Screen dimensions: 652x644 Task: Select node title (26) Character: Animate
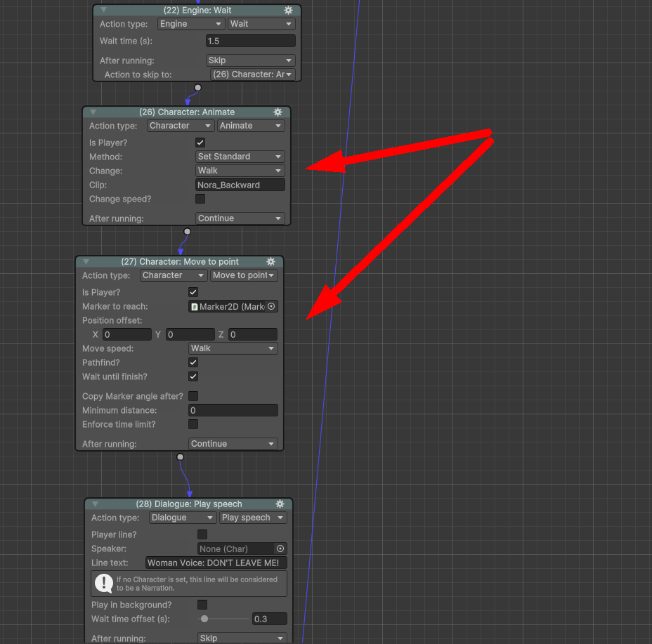coord(187,112)
